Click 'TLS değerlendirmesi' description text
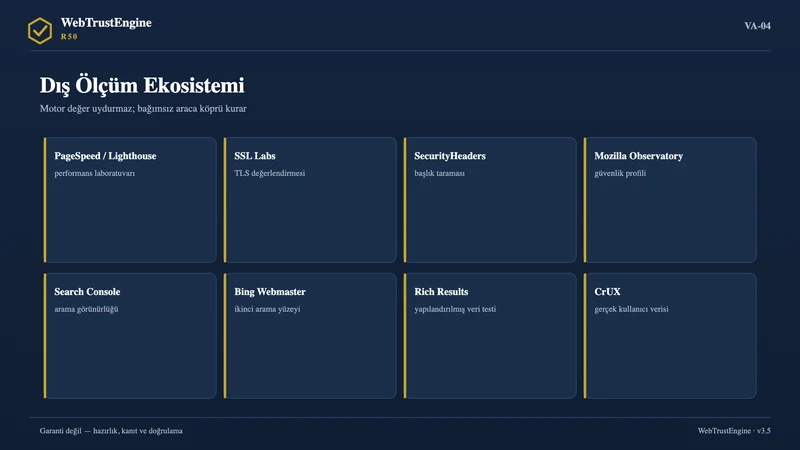The image size is (800, 450). 269,173
